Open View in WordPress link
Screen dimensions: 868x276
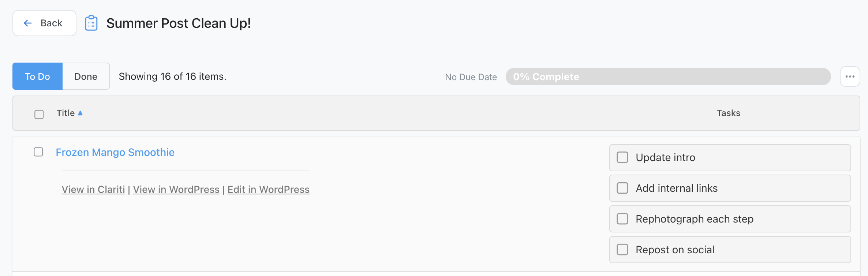(x=176, y=190)
